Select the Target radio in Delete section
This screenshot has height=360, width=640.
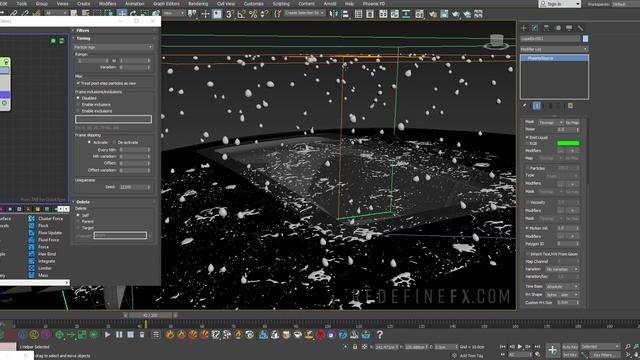click(x=78, y=228)
